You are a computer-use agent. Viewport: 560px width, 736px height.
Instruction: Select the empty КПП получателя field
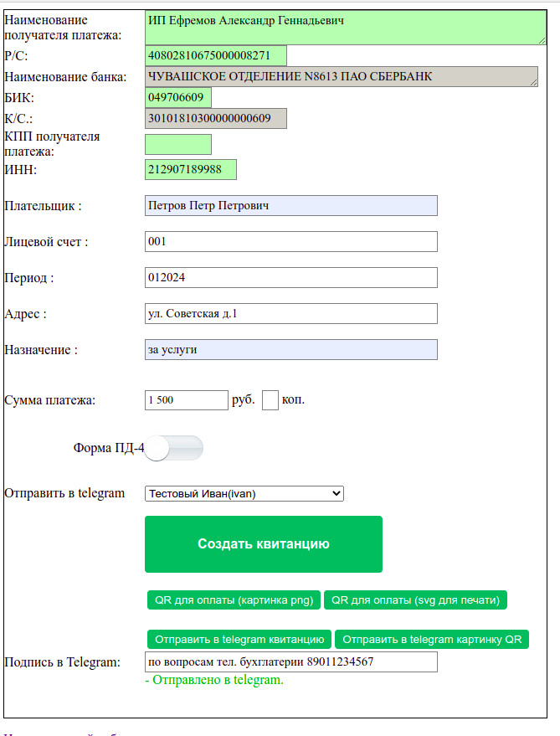pyautogui.click(x=177, y=144)
